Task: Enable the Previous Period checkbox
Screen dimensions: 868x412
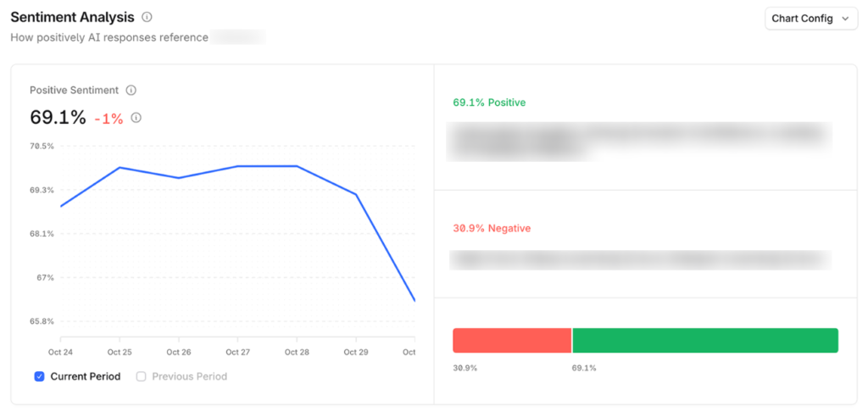Action: pos(142,376)
